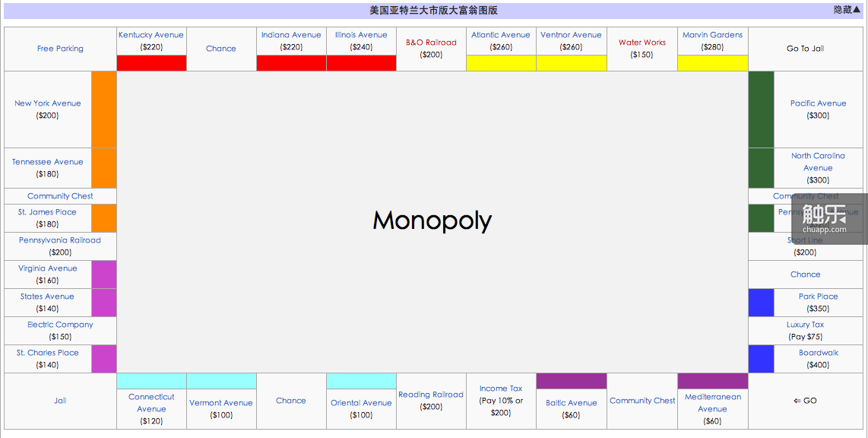
Task: Click the States Avenue link
Action: click(x=48, y=297)
